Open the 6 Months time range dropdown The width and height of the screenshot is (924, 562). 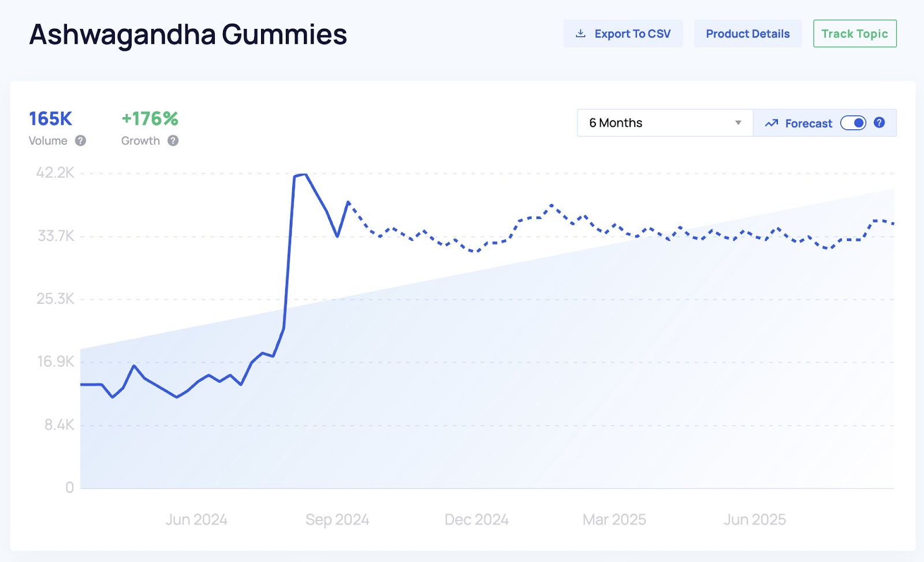(665, 123)
